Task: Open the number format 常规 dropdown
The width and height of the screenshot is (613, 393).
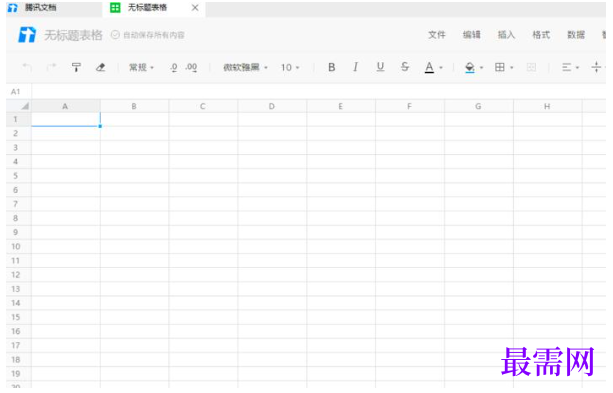Action: tap(141, 67)
